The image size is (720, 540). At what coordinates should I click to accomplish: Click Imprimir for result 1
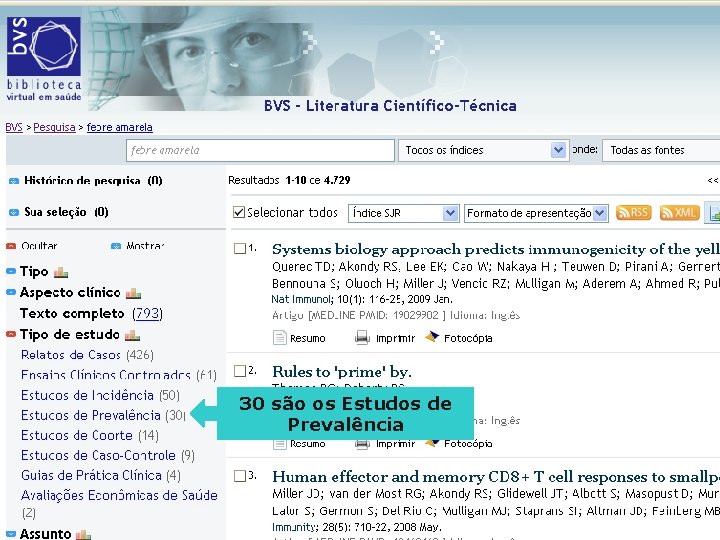point(395,338)
